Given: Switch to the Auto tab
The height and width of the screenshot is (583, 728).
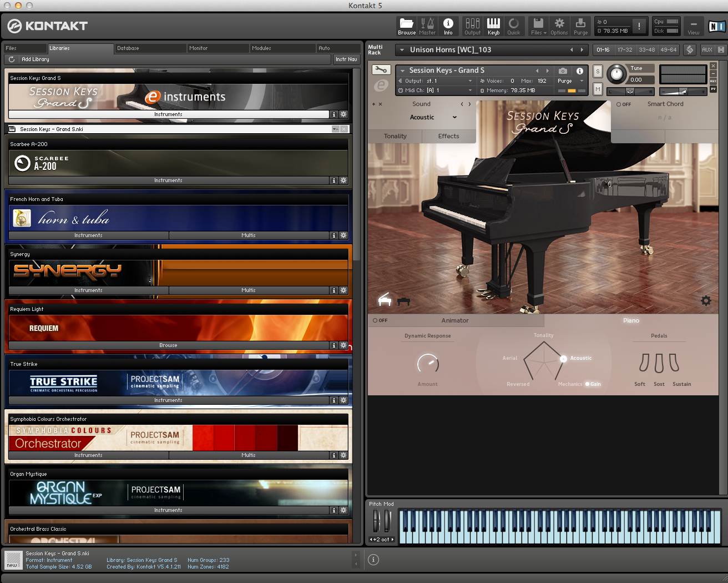Looking at the screenshot, I should (x=338, y=48).
